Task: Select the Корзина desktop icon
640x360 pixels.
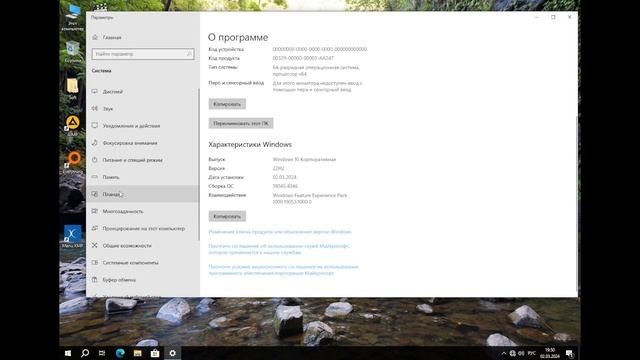Action: tap(73, 52)
